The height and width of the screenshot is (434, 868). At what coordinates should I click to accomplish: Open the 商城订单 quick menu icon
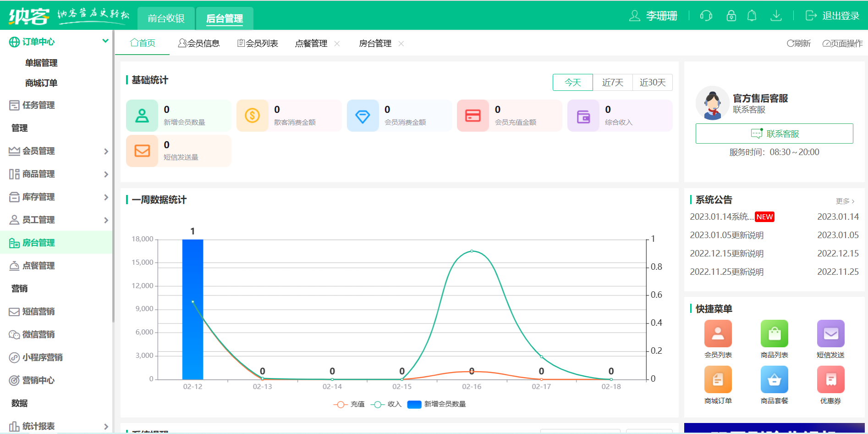[718, 380]
